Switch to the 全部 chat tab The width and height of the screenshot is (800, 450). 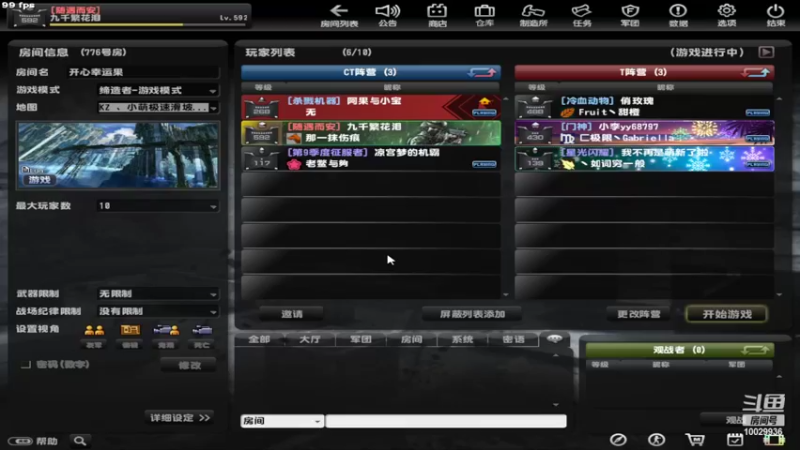259,339
